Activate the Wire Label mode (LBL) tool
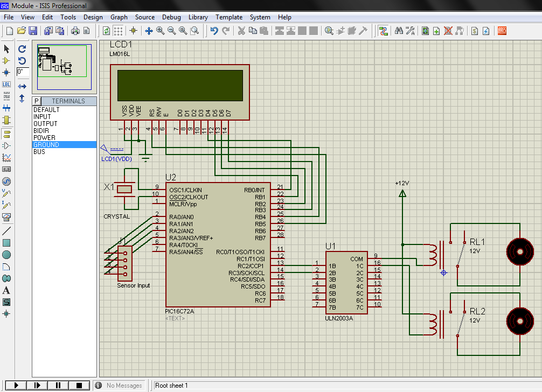The height and width of the screenshot is (392, 542). tap(6, 84)
